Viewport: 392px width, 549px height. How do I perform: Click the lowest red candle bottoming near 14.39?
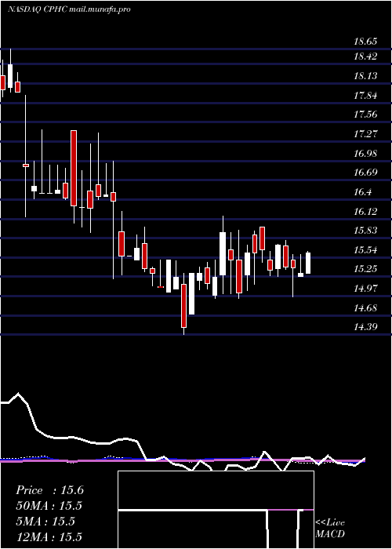[183, 306]
